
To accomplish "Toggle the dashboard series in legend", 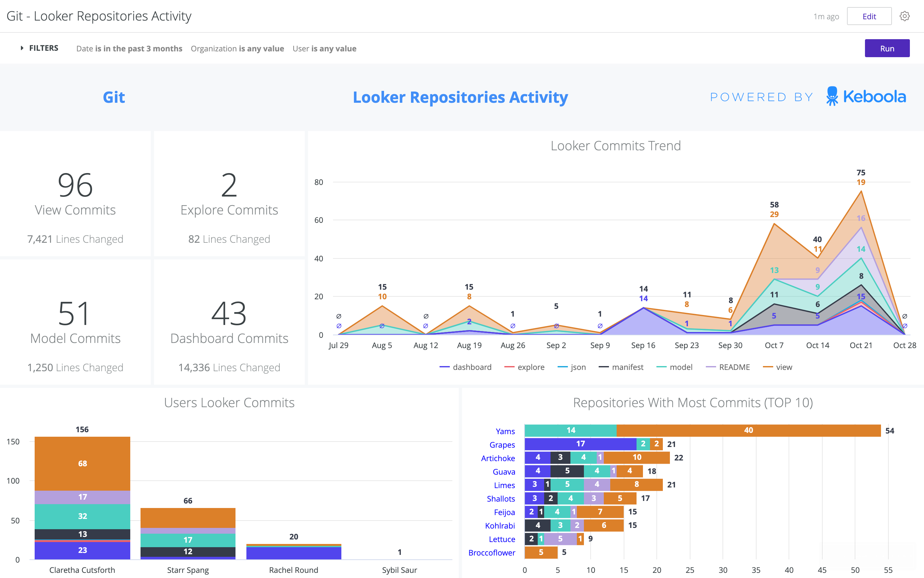I will click(466, 367).
